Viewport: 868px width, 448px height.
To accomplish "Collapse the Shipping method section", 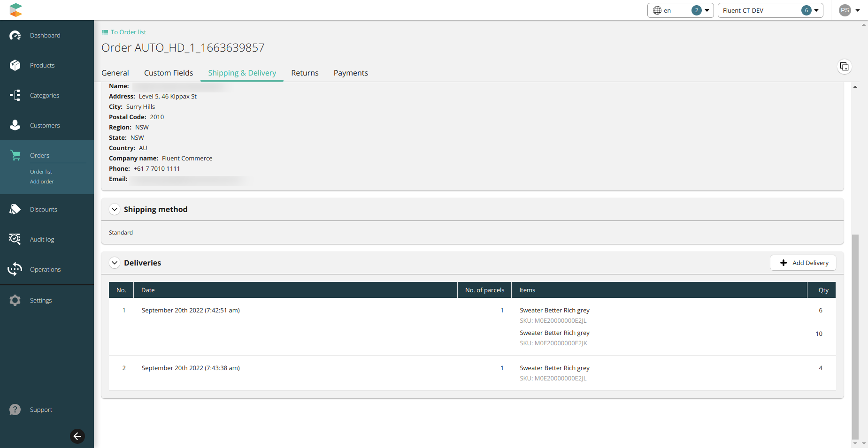I will click(x=115, y=209).
